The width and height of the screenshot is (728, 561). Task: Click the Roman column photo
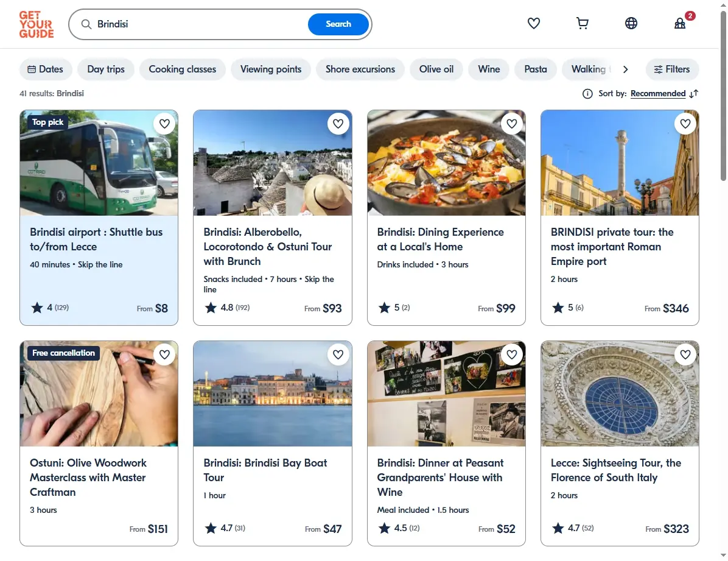pyautogui.click(x=620, y=163)
